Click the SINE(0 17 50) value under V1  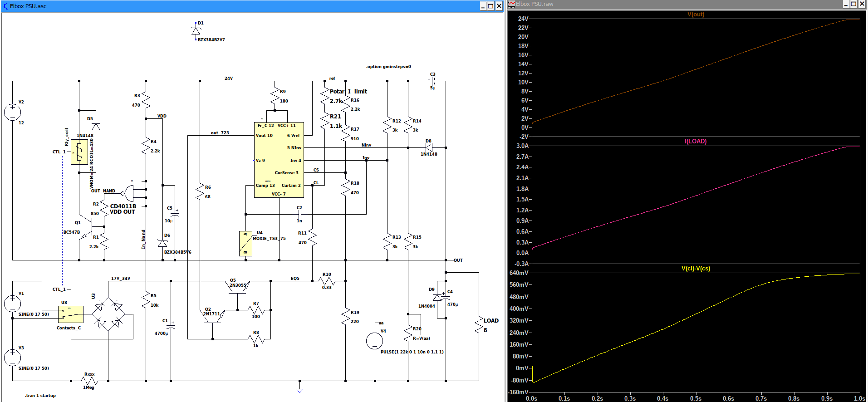coord(34,314)
